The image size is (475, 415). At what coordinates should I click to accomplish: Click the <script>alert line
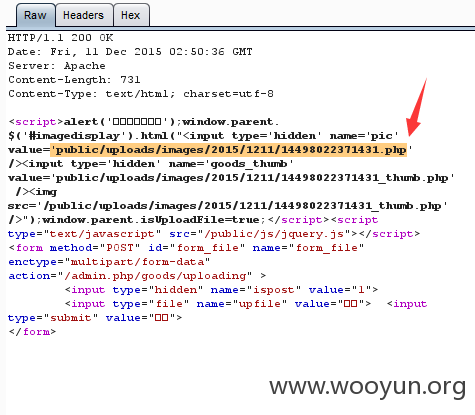144,122
